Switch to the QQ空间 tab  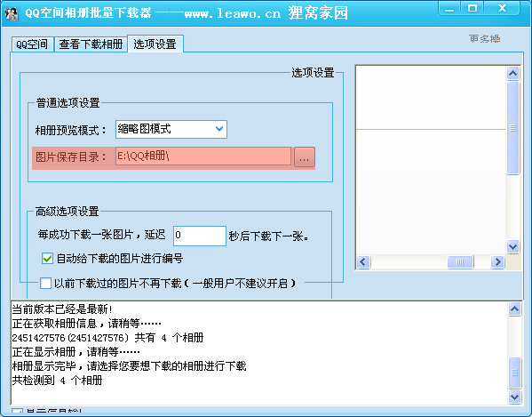pos(32,44)
